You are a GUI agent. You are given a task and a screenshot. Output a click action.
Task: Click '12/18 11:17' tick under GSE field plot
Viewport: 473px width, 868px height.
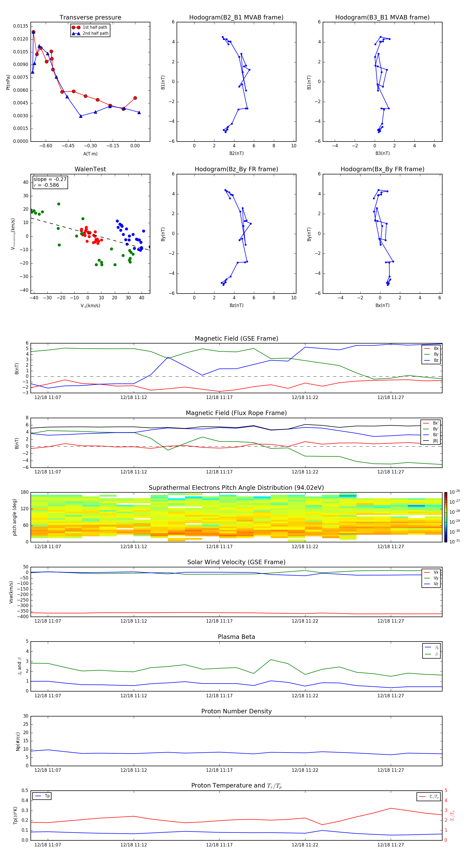(219, 398)
